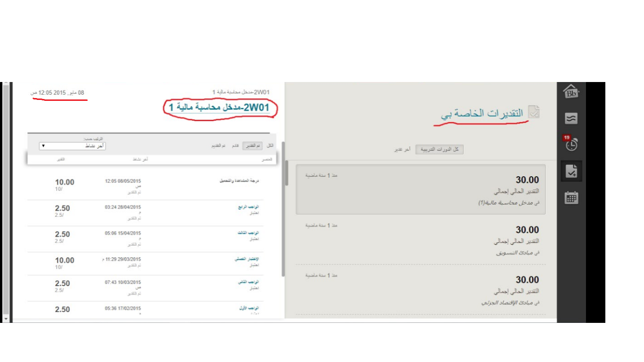
Task: Click the 10.00 grade of الإختبار الفصلي
Action: pos(65,260)
